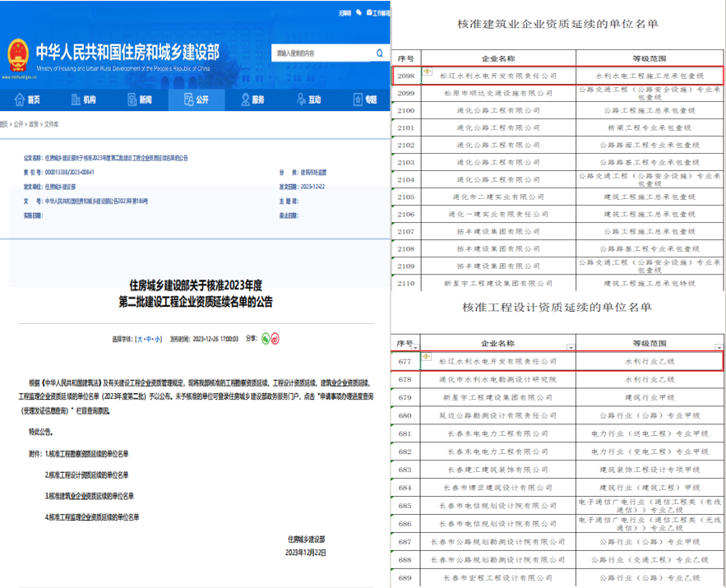
Task: Click the 服务 person icon
Action: (x=245, y=100)
